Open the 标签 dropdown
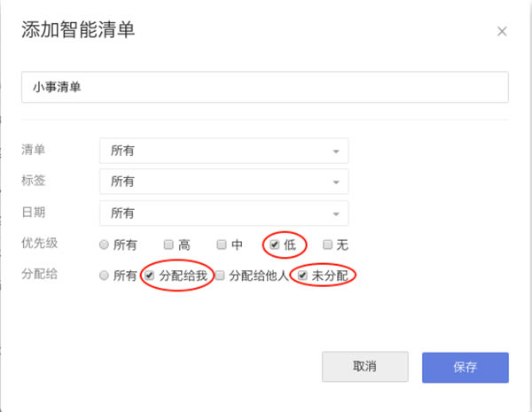Image resolution: width=532 pixels, height=412 pixels. [223, 182]
